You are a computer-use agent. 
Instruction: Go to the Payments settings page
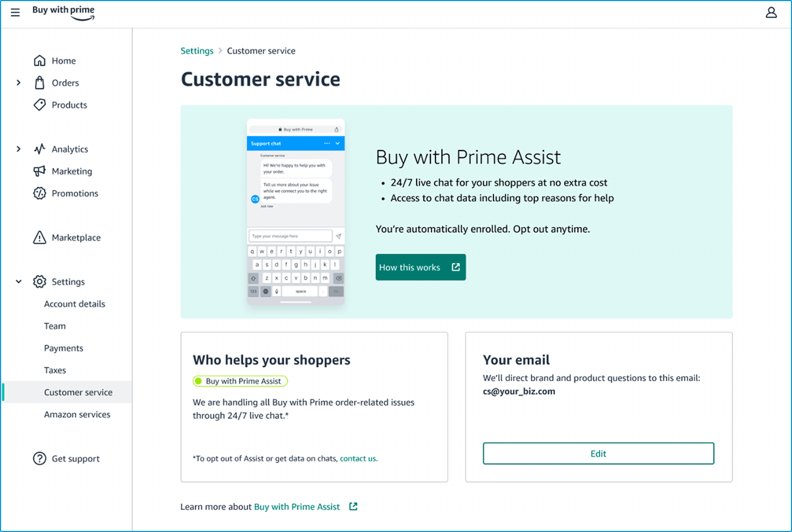click(64, 348)
